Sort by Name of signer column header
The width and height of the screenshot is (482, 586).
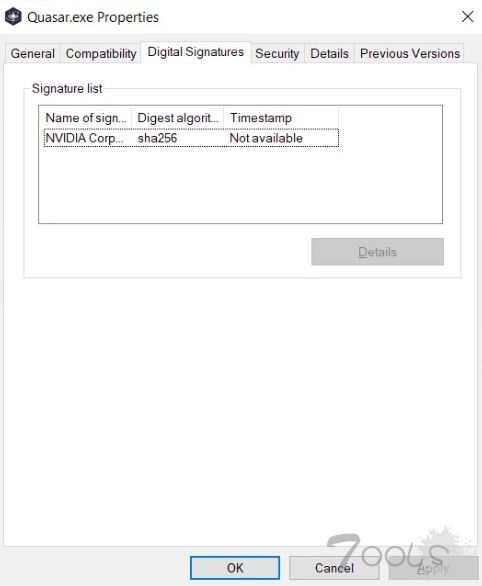[x=86, y=118]
